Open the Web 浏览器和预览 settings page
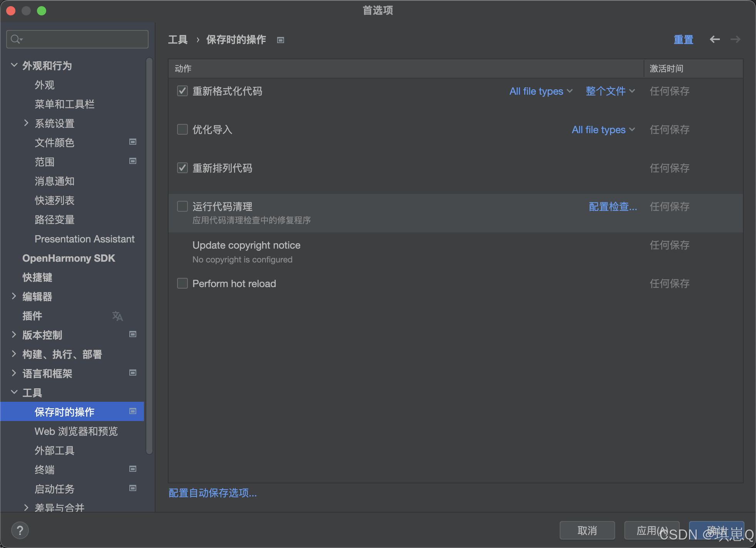The image size is (756, 548). [x=76, y=431]
